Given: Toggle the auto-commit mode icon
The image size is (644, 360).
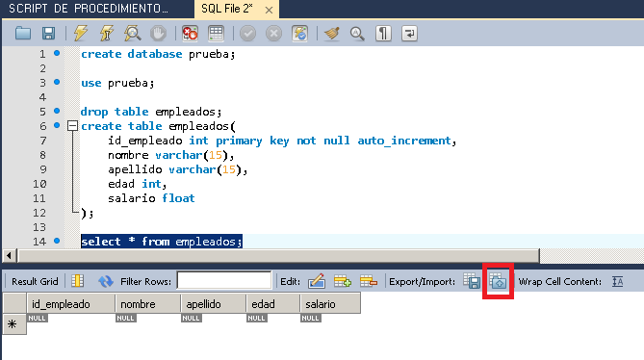Looking at the screenshot, I should pyautogui.click(x=299, y=34).
